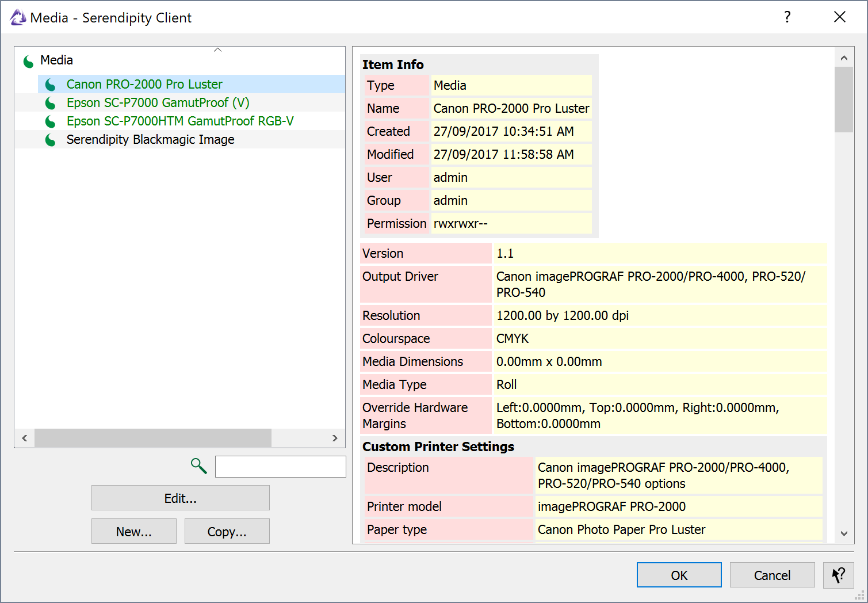Select Epson SC-P7000 GamutProof (V) in the list

(158, 102)
